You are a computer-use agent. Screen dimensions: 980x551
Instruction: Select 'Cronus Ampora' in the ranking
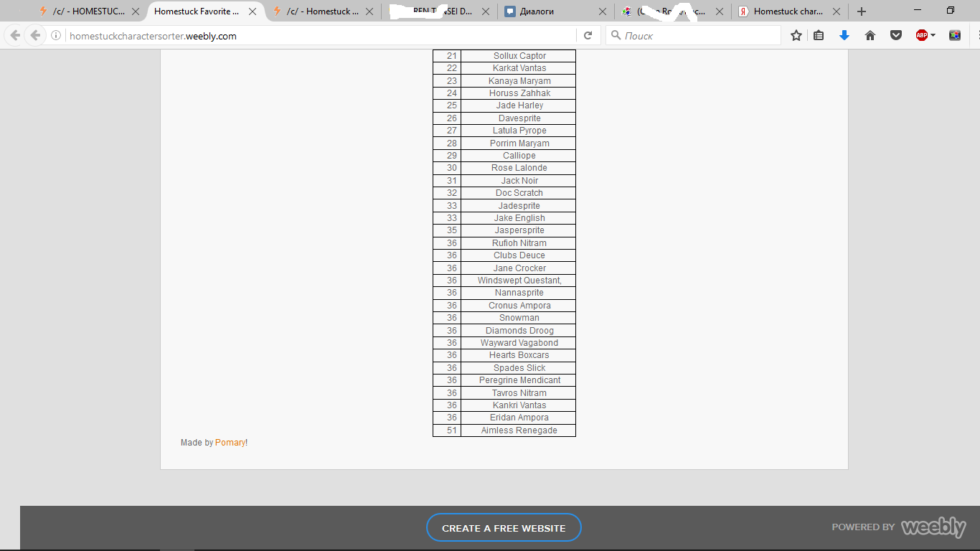point(519,306)
